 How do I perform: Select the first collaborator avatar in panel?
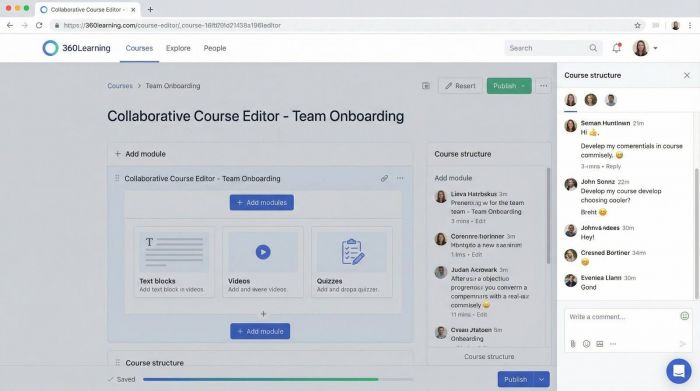click(x=571, y=100)
